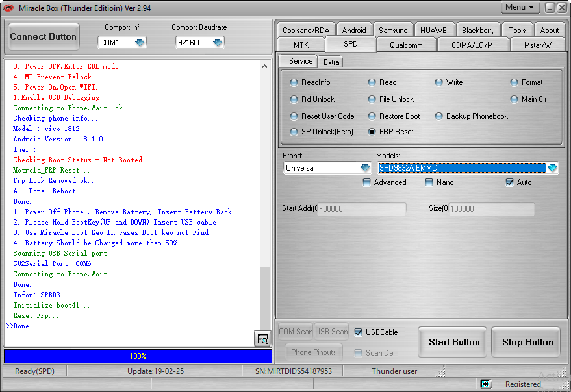Image resolution: width=571 pixels, height=392 pixels.
Task: Switch to the Tools tab
Action: pos(518,31)
